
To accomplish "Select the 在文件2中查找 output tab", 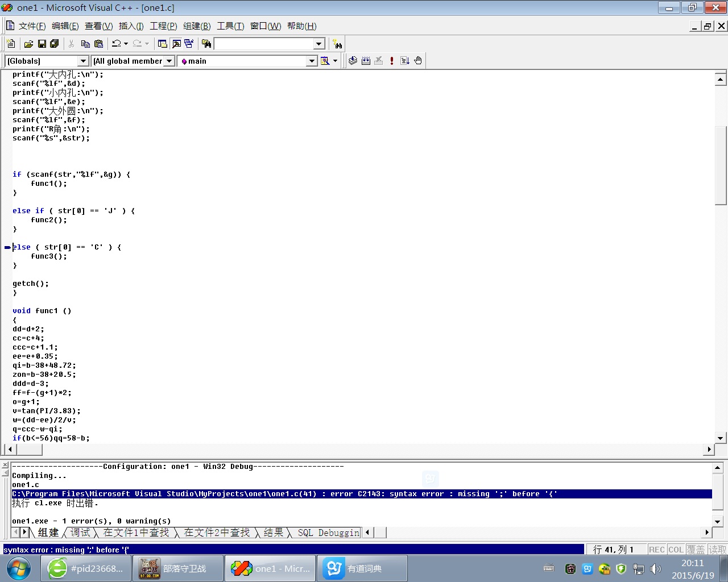I will (217, 533).
